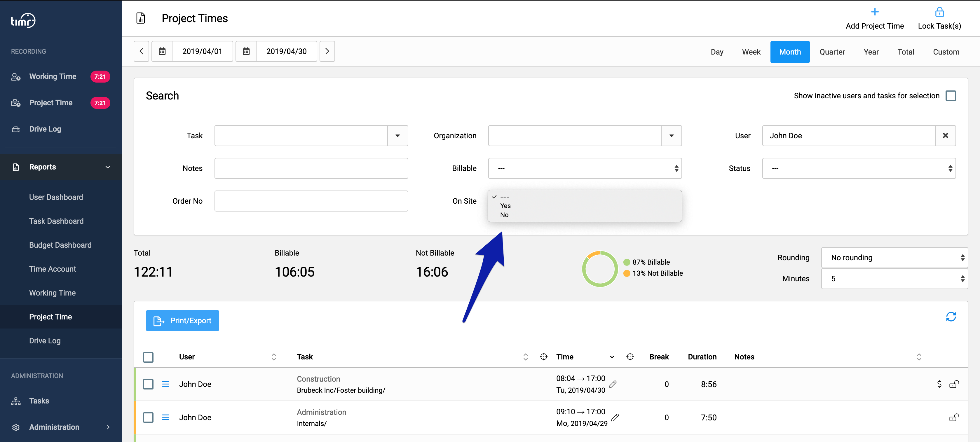Viewport: 980px width, 442px height.
Task: Clear the John Doe user filter
Action: click(x=945, y=135)
